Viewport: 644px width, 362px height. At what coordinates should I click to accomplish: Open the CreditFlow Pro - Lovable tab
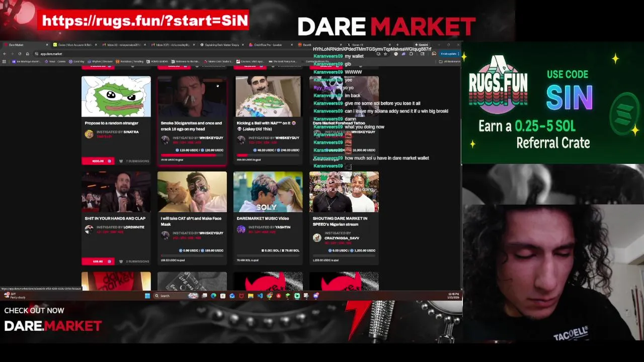271,45
